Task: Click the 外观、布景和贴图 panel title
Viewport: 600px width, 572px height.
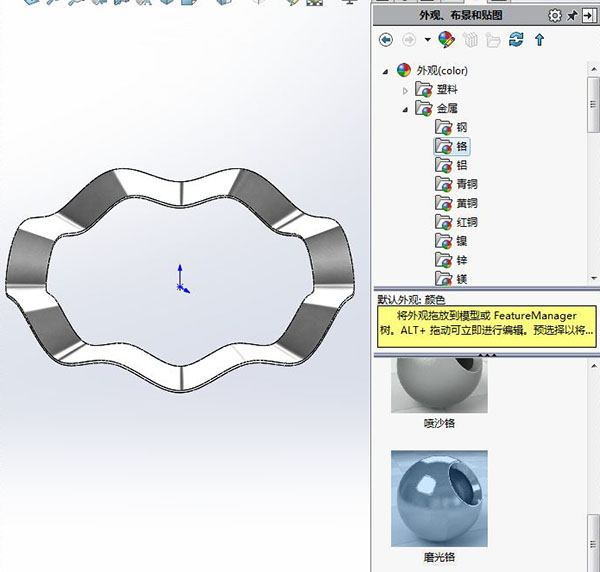Action: pyautogui.click(x=461, y=16)
